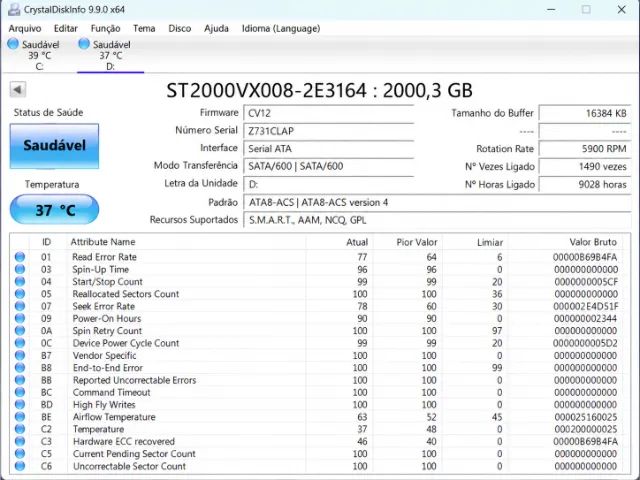Click status icon of Reallocated Sectors Count row
The height and width of the screenshot is (480, 640).
click(20, 293)
